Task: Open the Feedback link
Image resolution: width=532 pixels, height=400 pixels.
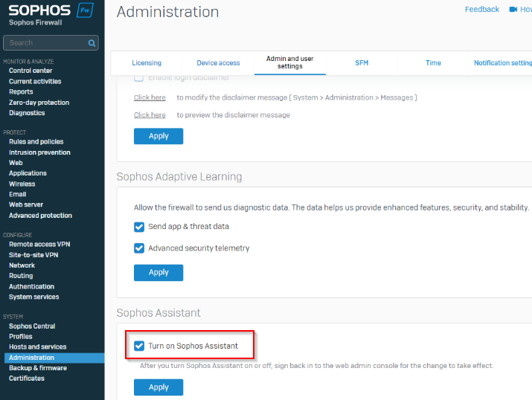Action: tap(482, 10)
